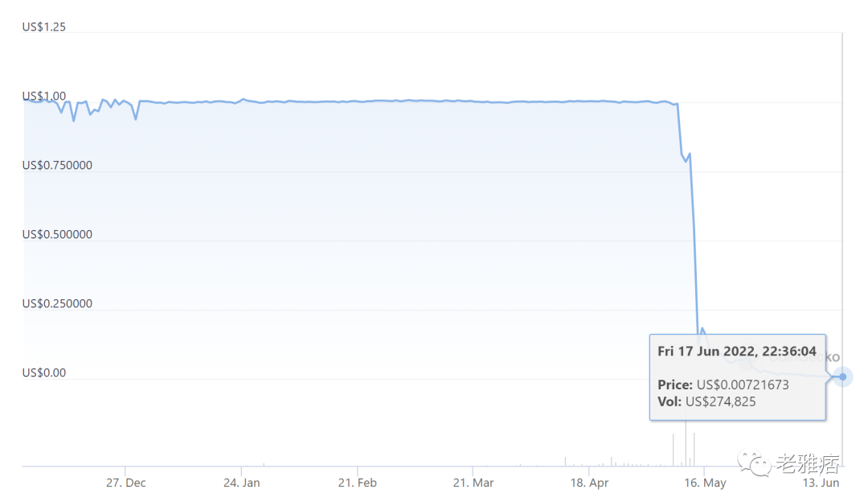Click the Vol value US$274,825

(x=720, y=401)
